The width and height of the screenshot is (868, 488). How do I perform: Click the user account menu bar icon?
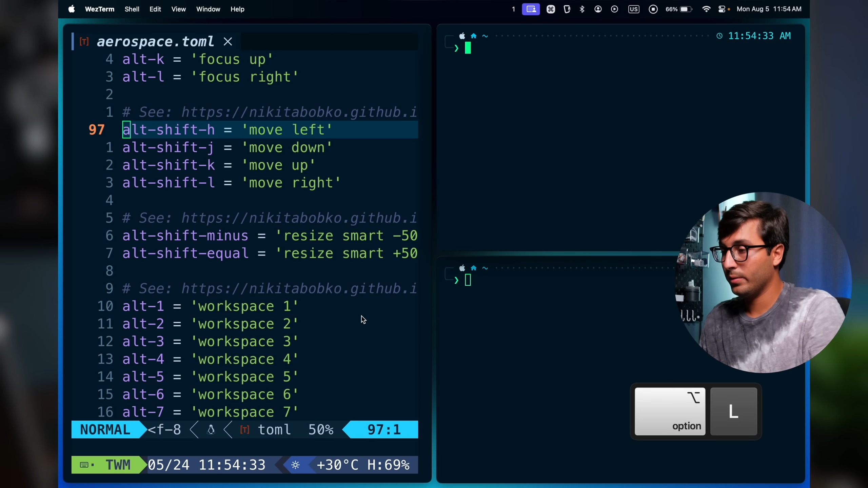(598, 9)
